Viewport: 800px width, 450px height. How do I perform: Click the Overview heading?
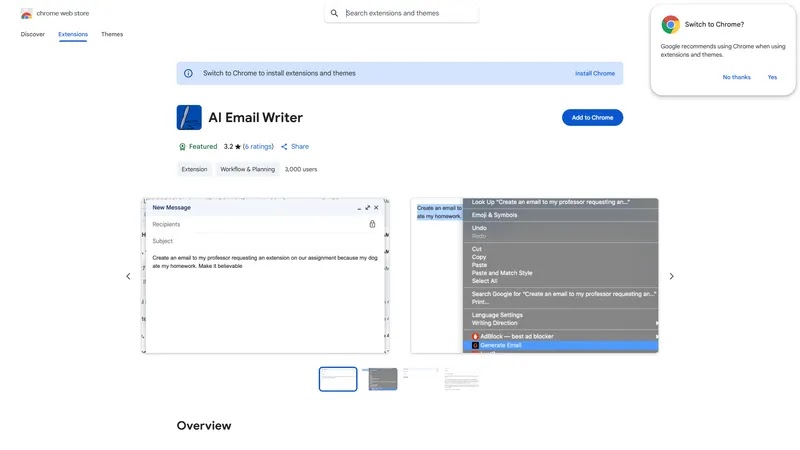tap(204, 426)
